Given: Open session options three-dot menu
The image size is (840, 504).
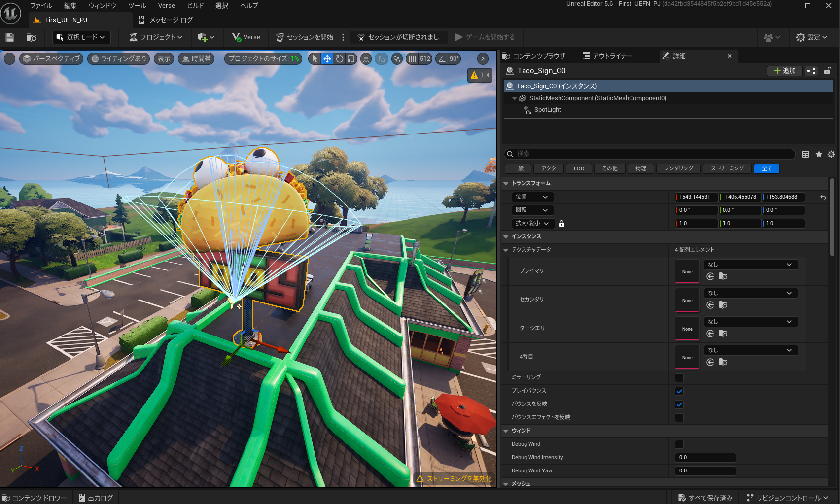Looking at the screenshot, I should click(343, 37).
